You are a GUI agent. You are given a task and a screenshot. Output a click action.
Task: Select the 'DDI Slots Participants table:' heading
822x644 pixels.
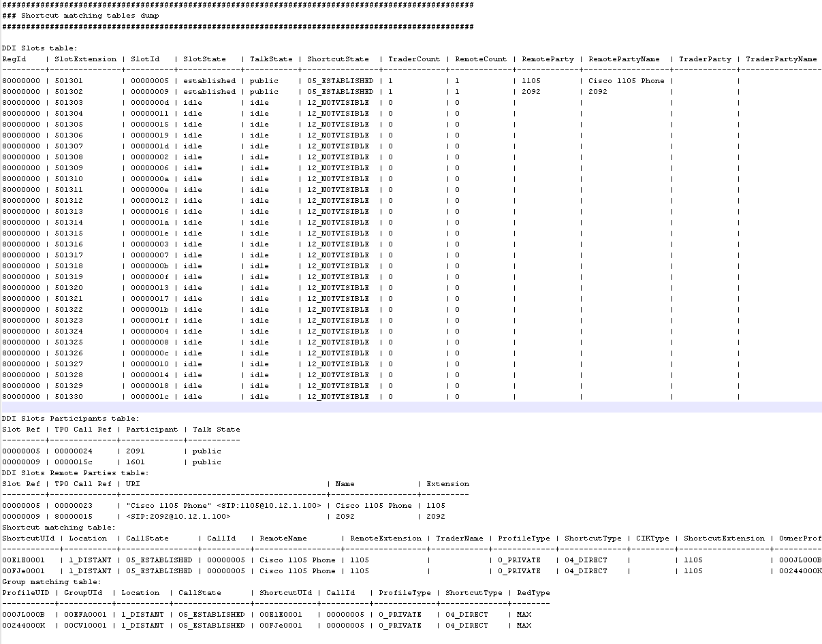(71, 419)
